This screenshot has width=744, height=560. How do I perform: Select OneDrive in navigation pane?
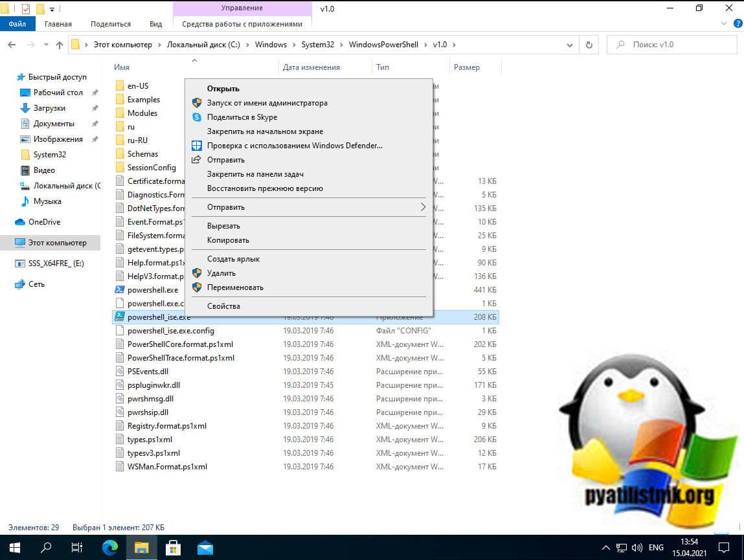click(x=43, y=222)
